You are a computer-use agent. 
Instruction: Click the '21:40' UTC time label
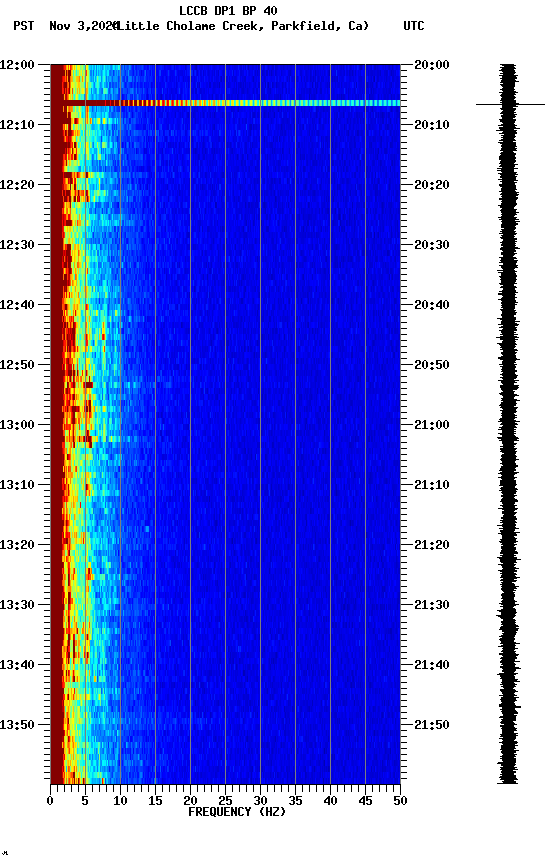tap(432, 665)
